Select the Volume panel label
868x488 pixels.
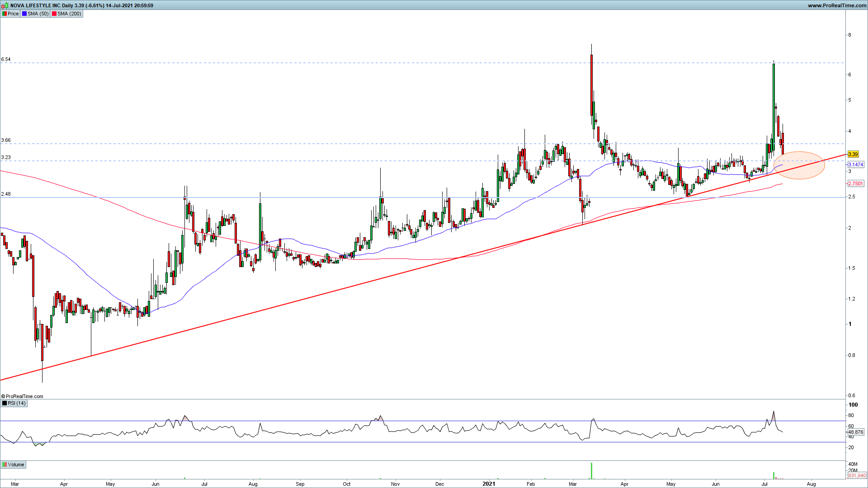tap(16, 465)
